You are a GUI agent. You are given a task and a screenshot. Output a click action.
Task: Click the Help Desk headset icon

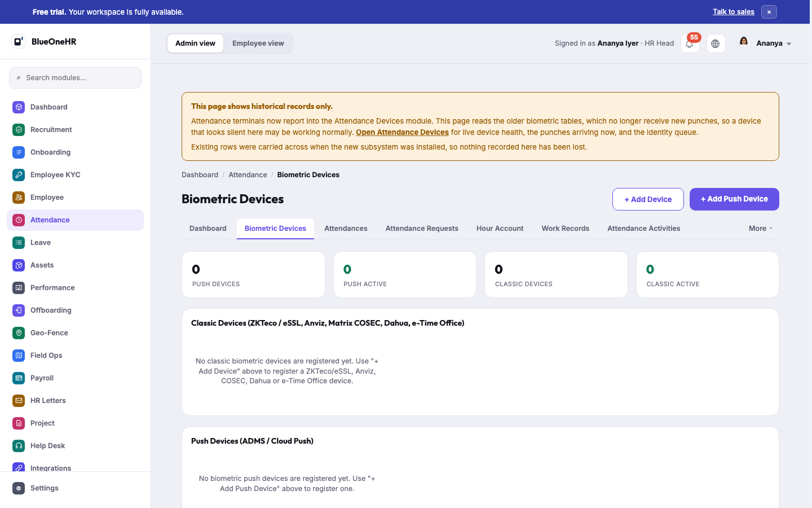pos(19,445)
